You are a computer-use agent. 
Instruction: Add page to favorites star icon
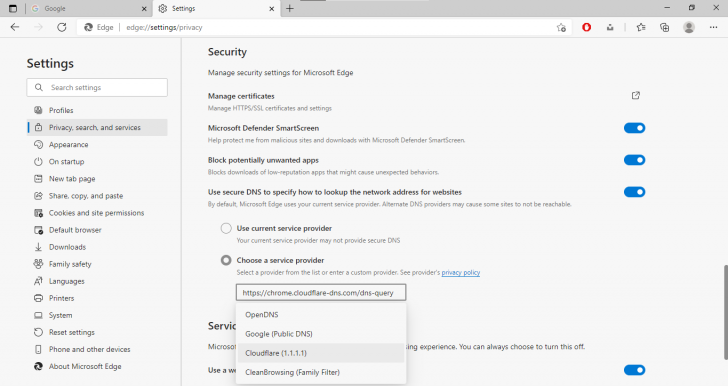(561, 28)
